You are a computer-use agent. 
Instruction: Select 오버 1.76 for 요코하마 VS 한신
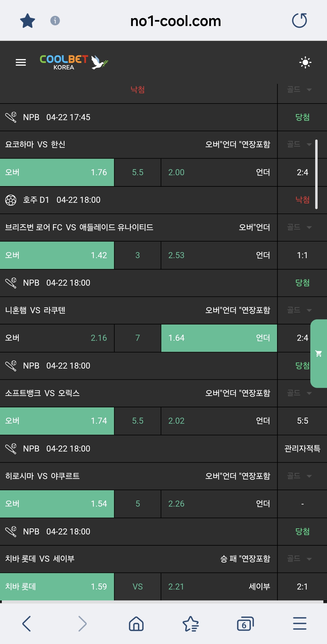(57, 172)
